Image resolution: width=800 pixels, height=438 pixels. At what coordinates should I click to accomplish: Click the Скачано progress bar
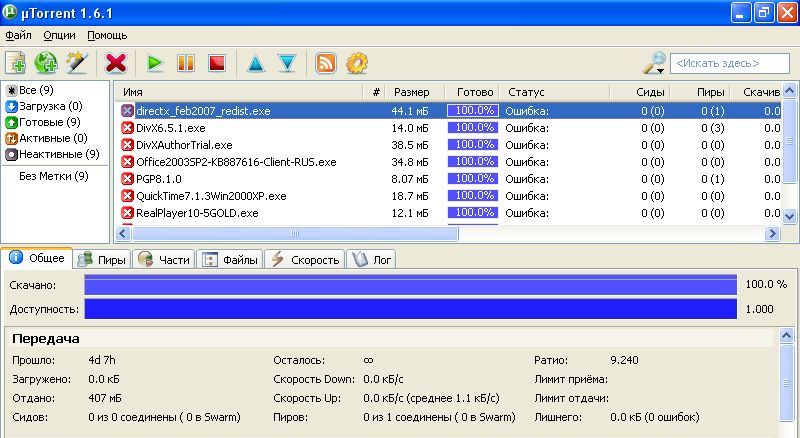point(411,284)
